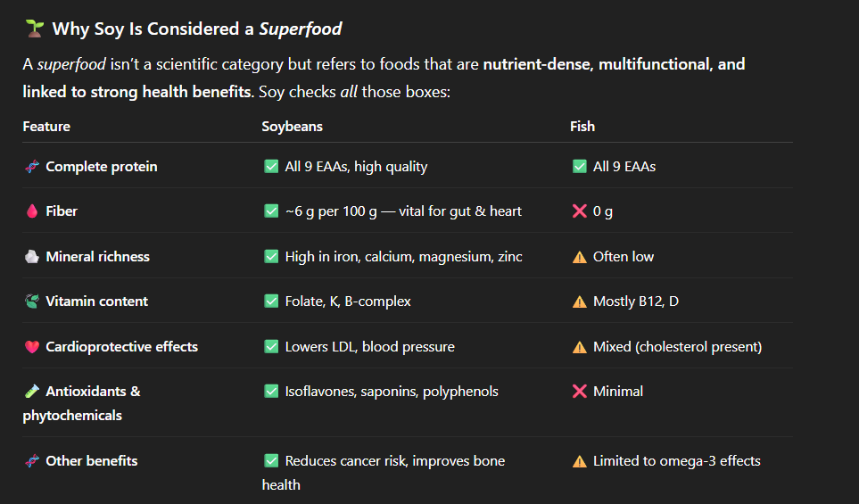Viewport: 859px width, 504px height.
Task: Click the DNA icon next to Complete protein
Action: [32, 167]
